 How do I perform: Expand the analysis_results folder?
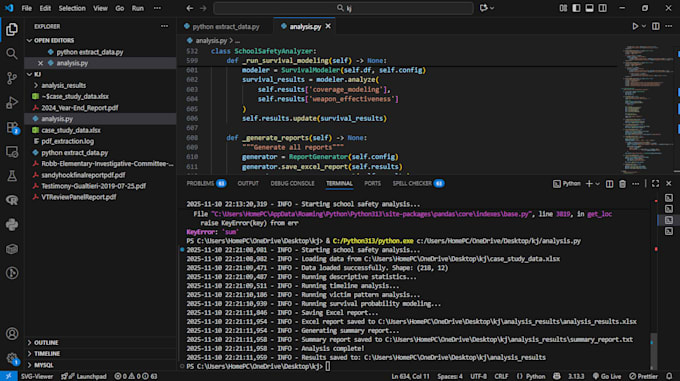pos(63,85)
